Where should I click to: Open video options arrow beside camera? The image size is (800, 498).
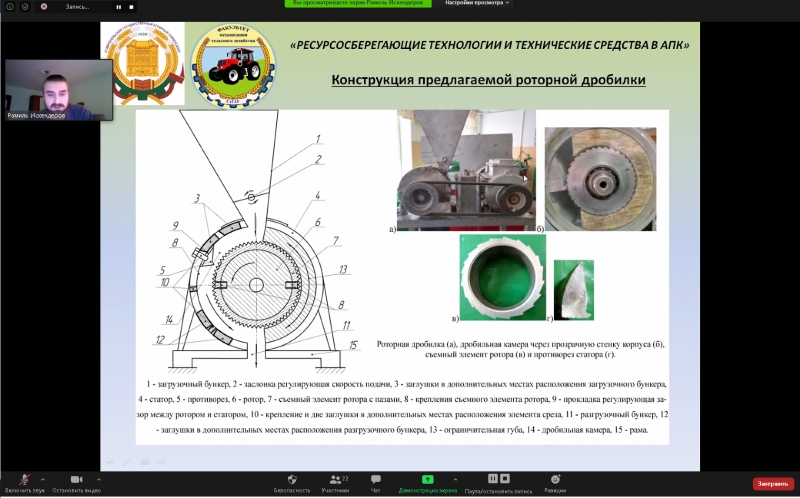pyautogui.click(x=98, y=480)
